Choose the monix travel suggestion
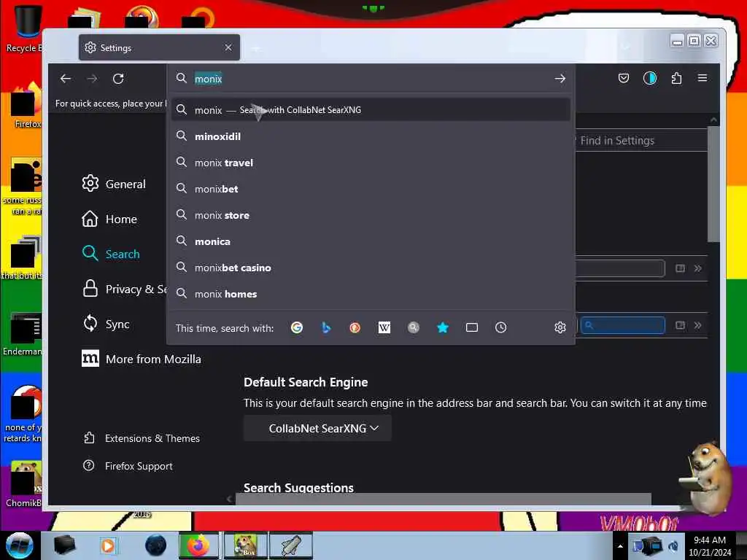 pyautogui.click(x=371, y=163)
